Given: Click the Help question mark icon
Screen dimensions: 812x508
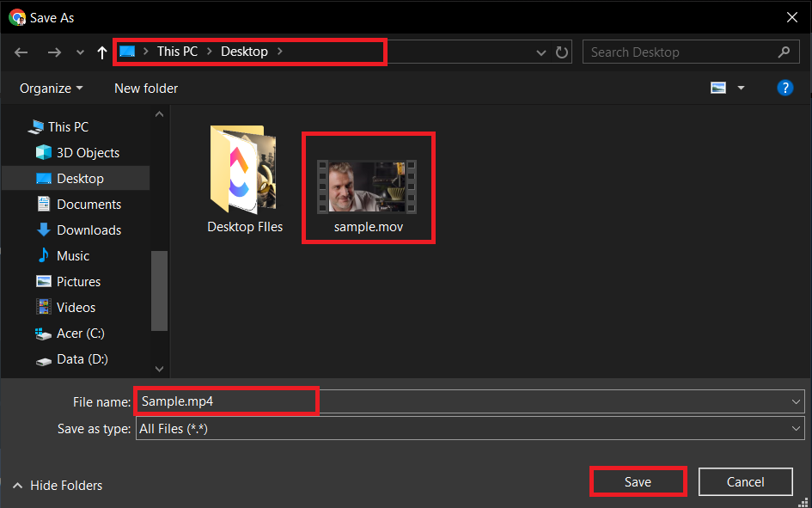Looking at the screenshot, I should (x=785, y=87).
